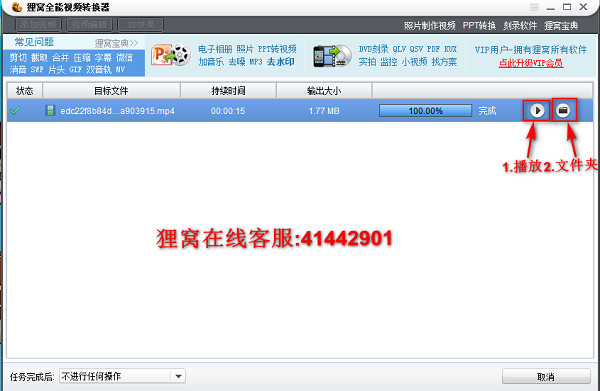The image size is (600, 391).
Task: Click the 取消 cancel button
Action: pyautogui.click(x=546, y=376)
